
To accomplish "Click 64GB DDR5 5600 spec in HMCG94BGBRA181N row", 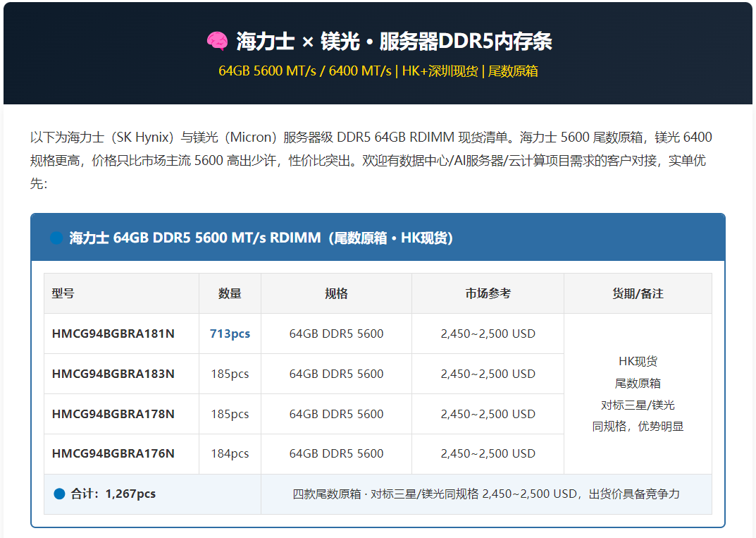I will (336, 334).
